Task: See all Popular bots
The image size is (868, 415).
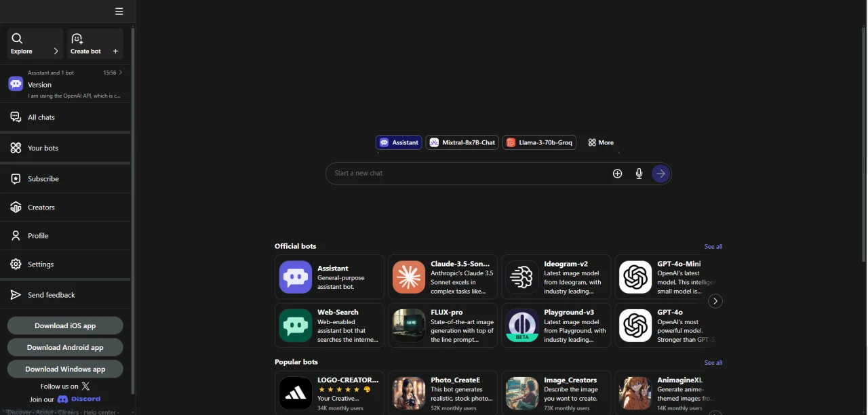Action: pos(713,363)
